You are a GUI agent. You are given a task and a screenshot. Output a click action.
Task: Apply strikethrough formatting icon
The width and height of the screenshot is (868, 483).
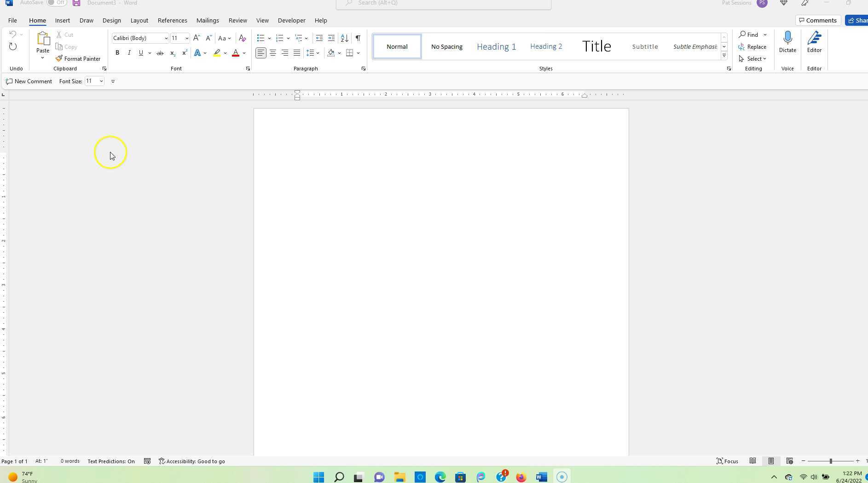160,53
